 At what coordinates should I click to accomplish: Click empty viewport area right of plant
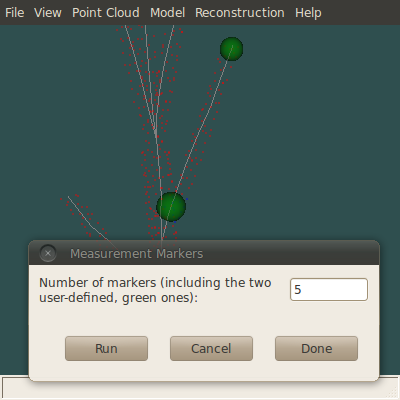click(317, 133)
